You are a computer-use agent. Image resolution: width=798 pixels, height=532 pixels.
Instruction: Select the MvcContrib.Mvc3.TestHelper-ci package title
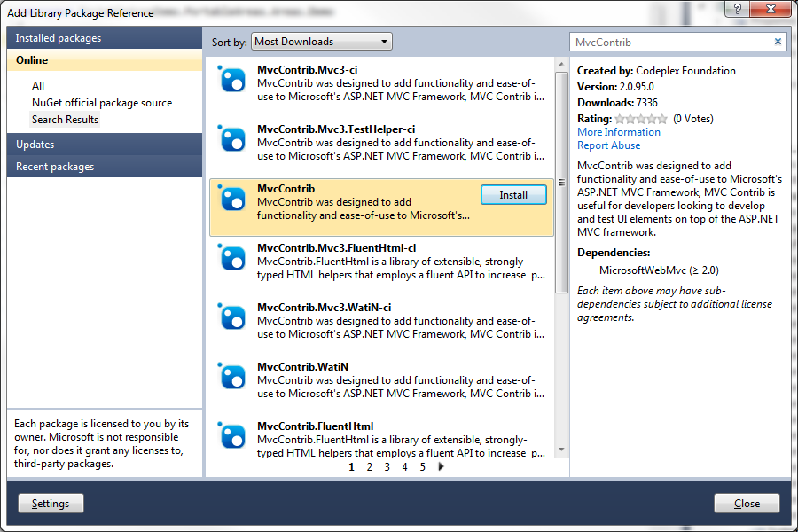pos(336,129)
